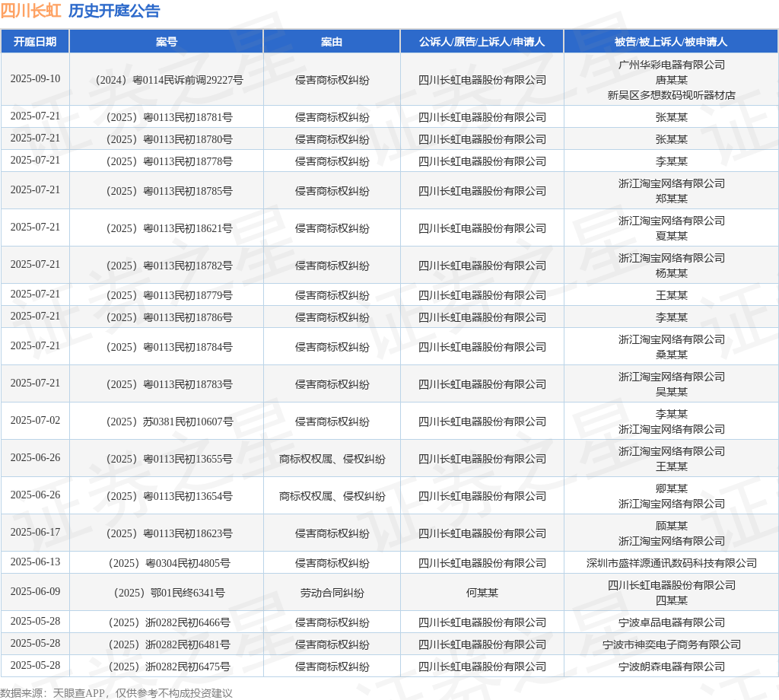Select defendant 四某某

point(671,600)
